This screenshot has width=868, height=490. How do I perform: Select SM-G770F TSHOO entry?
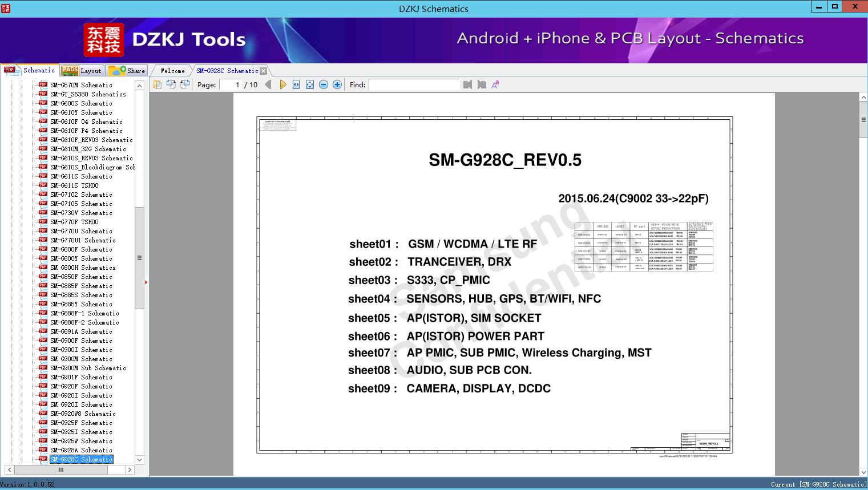click(x=74, y=222)
